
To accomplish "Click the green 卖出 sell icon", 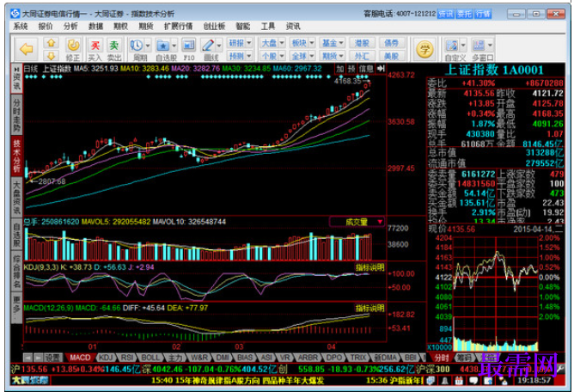I will click(114, 46).
